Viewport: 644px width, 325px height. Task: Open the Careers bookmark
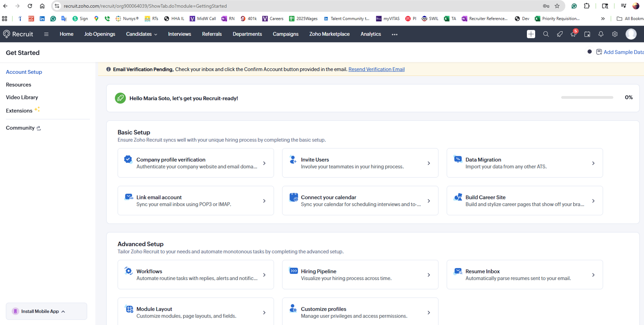point(273,19)
